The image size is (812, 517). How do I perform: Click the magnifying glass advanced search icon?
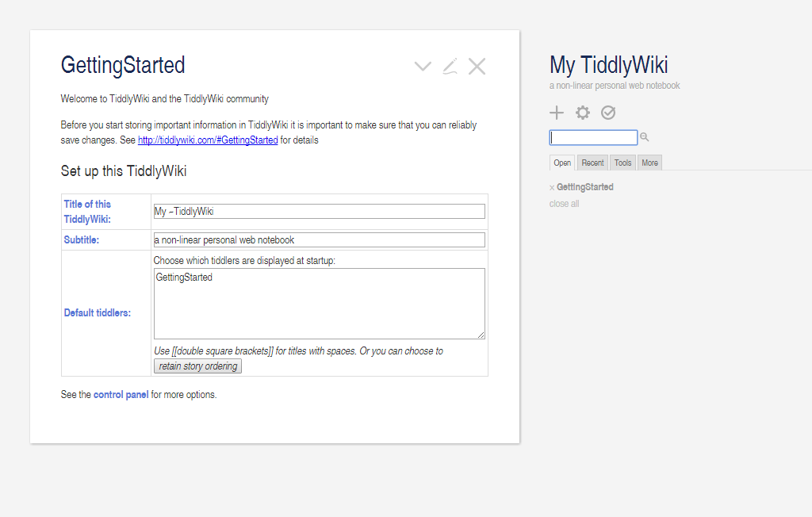click(645, 138)
